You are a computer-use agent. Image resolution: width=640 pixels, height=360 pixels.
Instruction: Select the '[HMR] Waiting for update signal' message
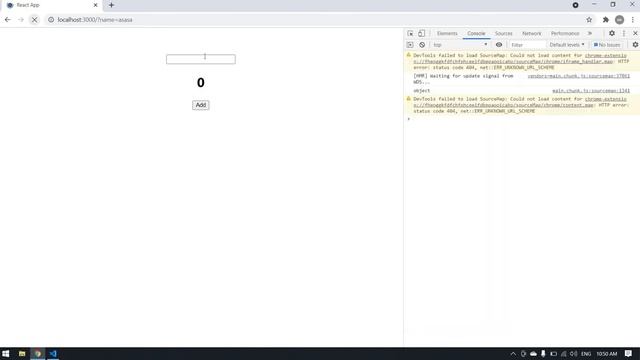(x=463, y=79)
